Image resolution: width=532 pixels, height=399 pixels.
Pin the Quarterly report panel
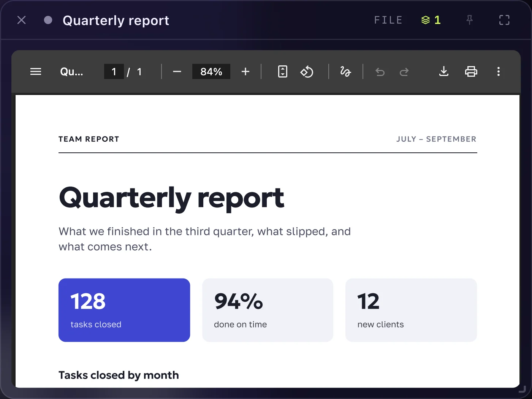470,20
